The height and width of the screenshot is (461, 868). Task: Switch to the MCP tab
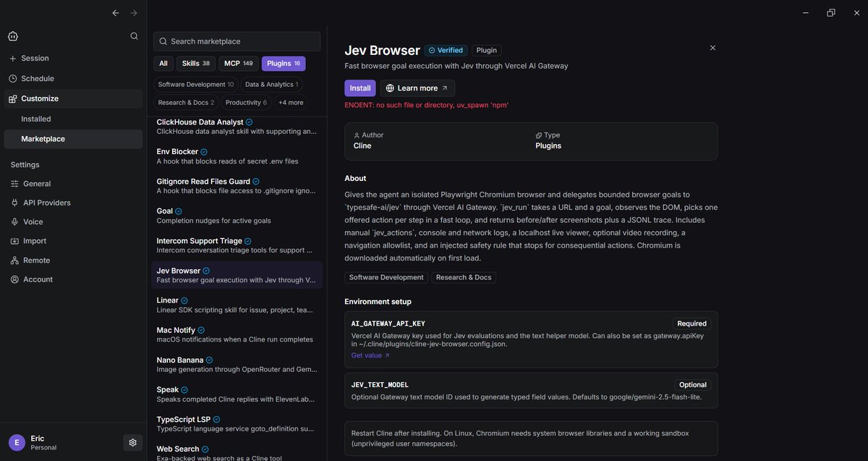238,64
